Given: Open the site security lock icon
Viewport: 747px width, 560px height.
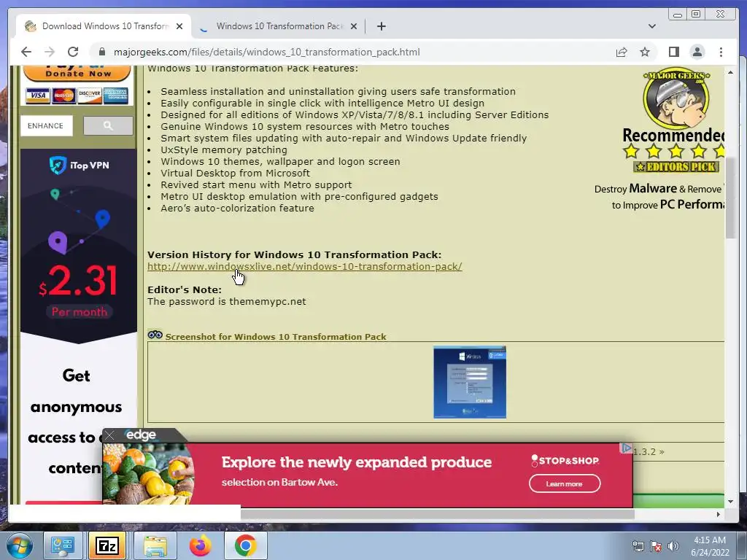Looking at the screenshot, I should coord(101,52).
